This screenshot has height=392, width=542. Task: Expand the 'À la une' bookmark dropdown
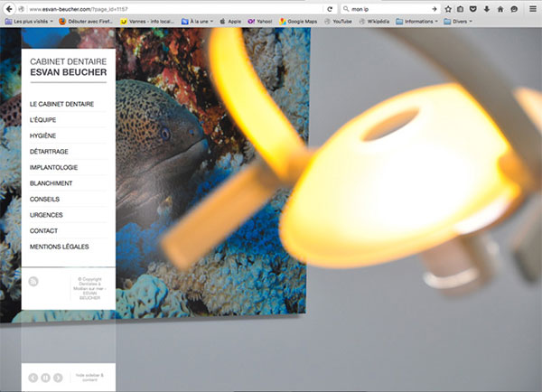click(197, 22)
